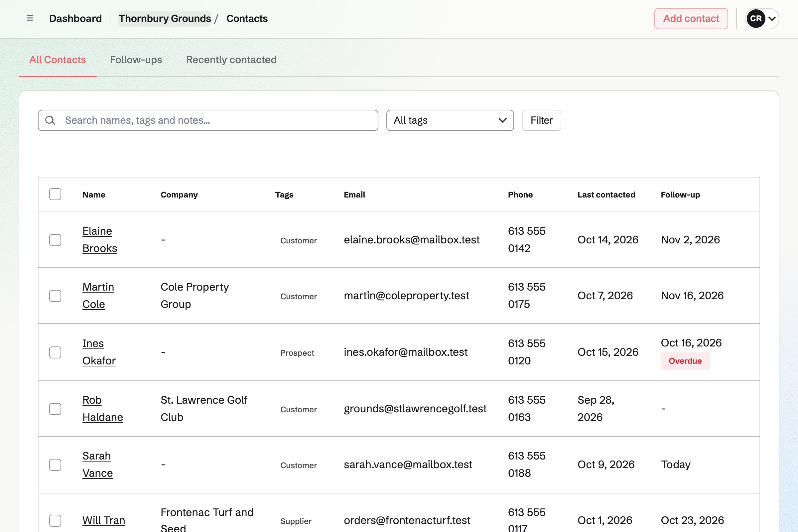This screenshot has height=532, width=798.
Task: Open Elaine Brooks contact link
Action: coord(100,239)
